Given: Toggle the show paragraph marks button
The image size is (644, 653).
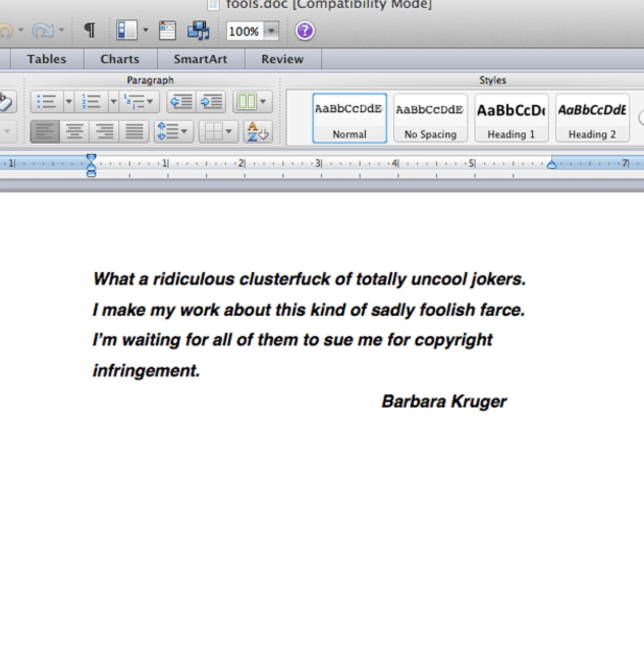Looking at the screenshot, I should 90,31.
